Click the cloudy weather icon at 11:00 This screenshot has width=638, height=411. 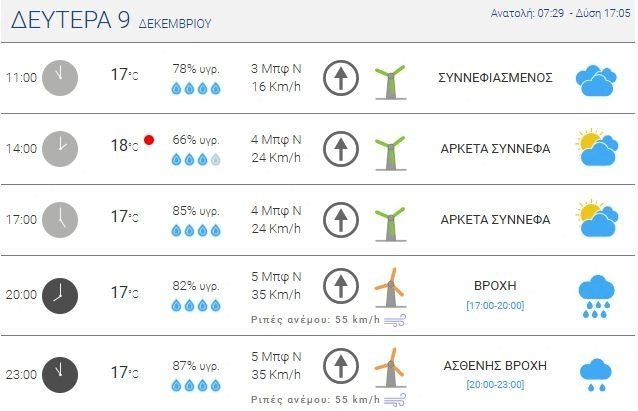(595, 80)
